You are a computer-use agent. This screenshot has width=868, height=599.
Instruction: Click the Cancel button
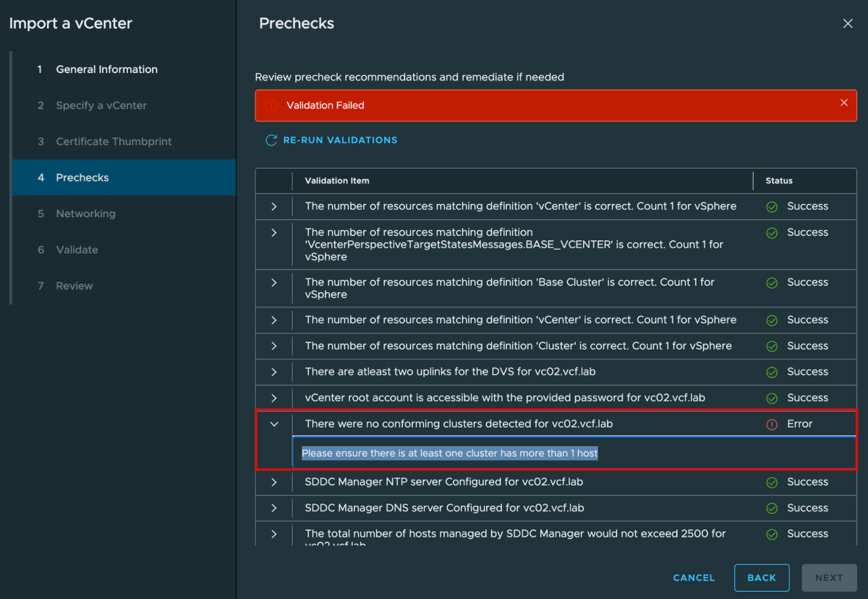click(x=694, y=578)
